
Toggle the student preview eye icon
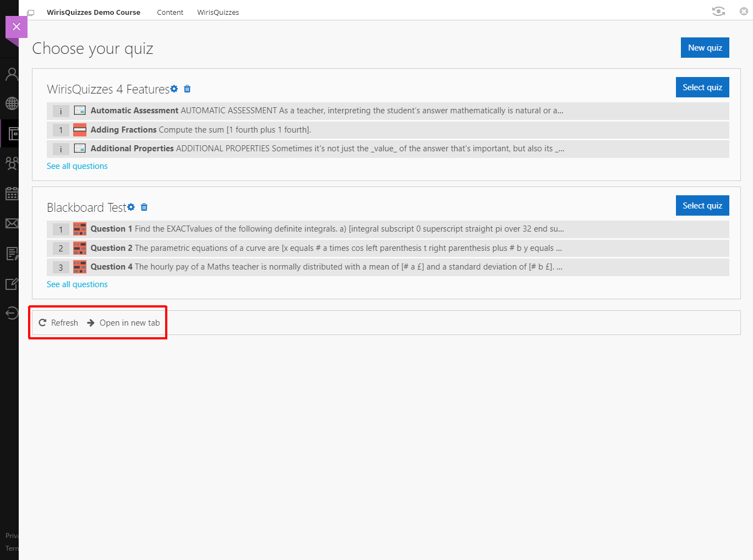pyautogui.click(x=718, y=11)
